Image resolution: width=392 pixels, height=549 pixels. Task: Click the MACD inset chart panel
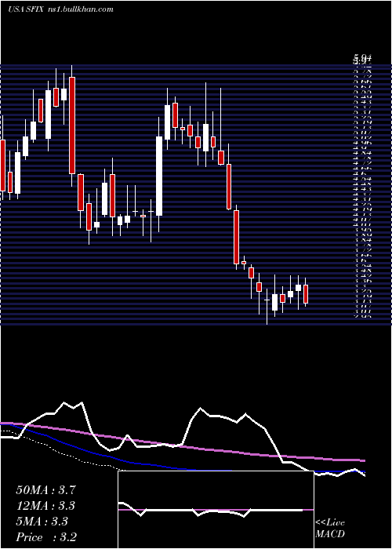[216, 510]
